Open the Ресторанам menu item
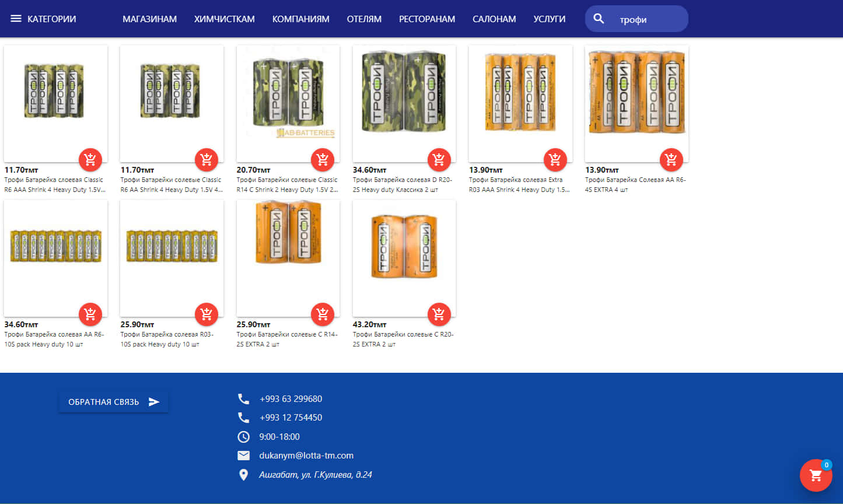843x504 pixels. pos(427,19)
